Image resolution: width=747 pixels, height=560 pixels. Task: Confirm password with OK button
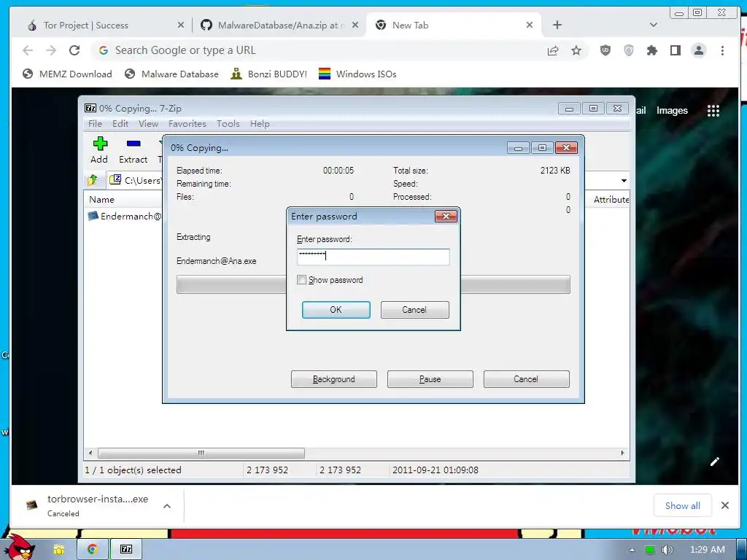(336, 309)
